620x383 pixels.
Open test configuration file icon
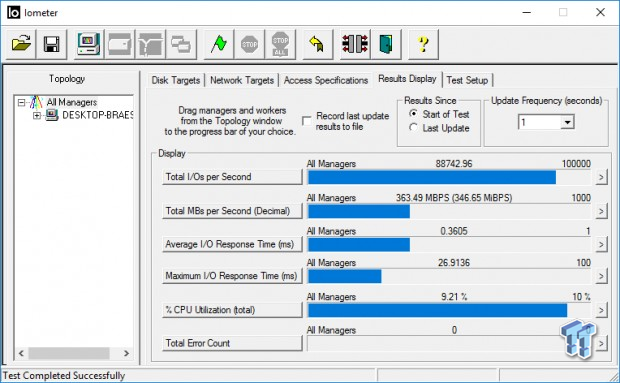point(21,44)
